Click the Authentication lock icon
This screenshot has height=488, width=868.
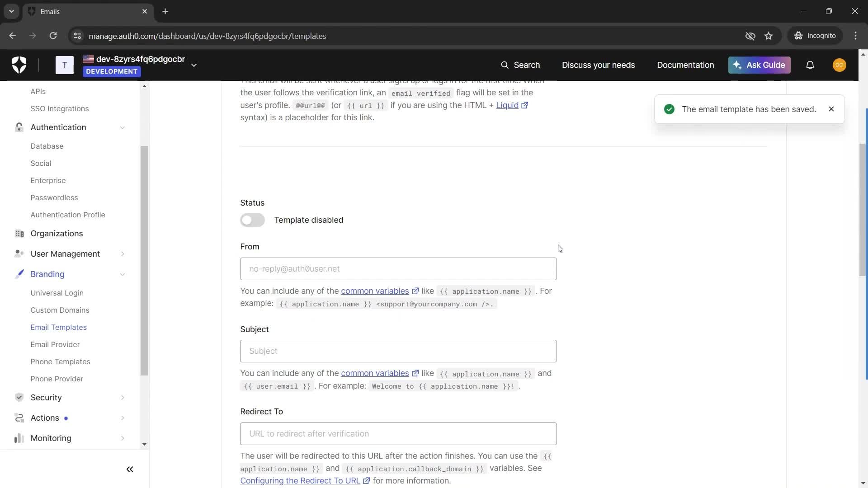(x=19, y=127)
